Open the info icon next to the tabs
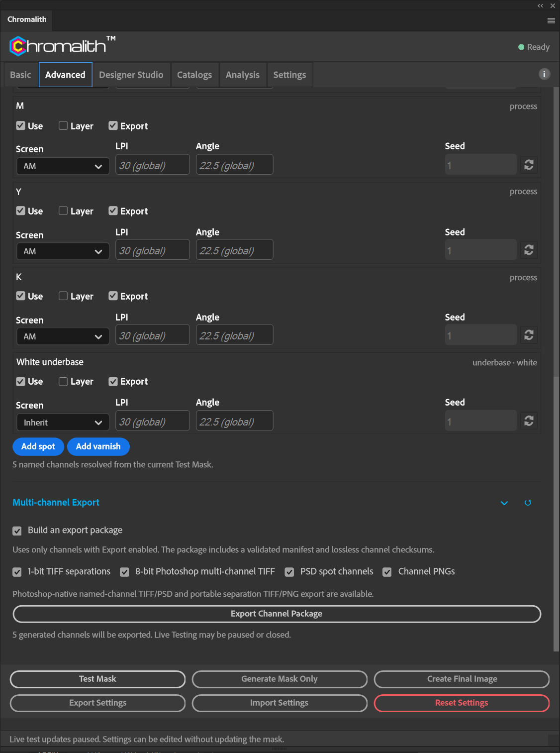The height and width of the screenshot is (753, 560). [545, 74]
